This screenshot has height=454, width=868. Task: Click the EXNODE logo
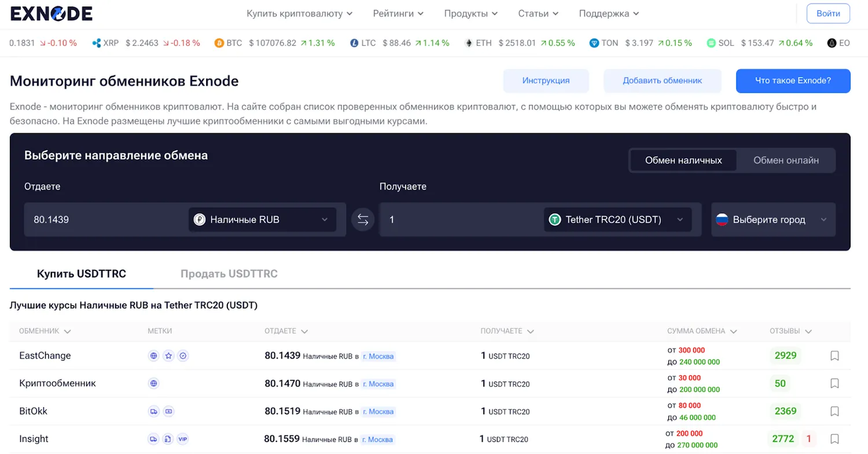point(51,14)
